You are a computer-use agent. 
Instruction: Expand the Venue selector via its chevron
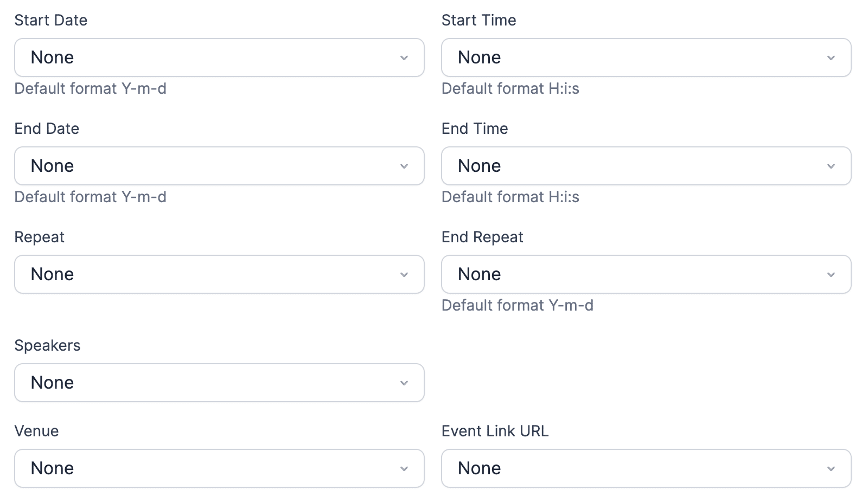tap(404, 468)
